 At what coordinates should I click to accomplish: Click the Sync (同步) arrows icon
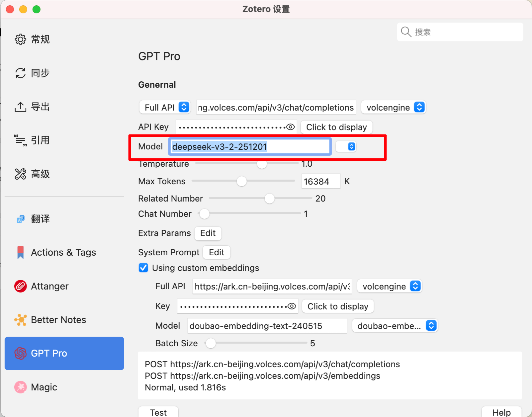click(x=20, y=73)
